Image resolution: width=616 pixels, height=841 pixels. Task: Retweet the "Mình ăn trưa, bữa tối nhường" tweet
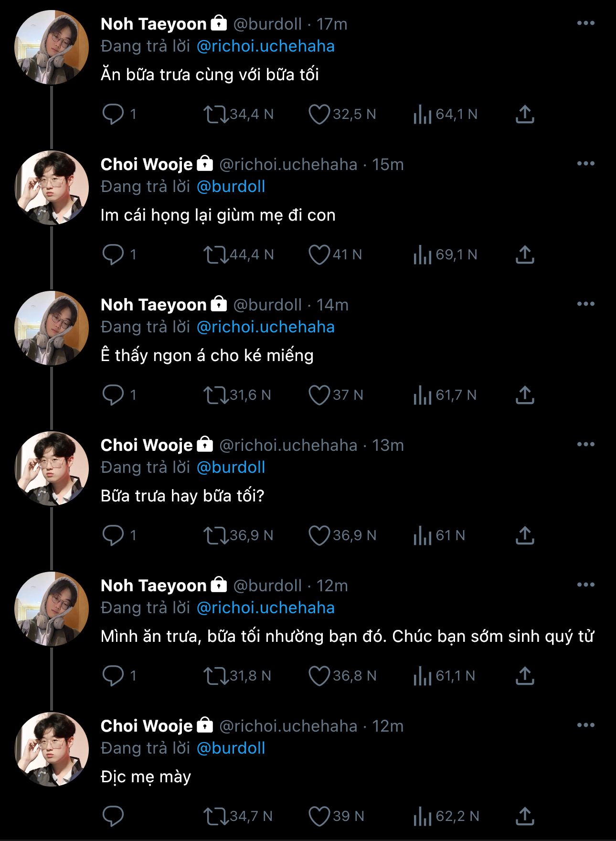point(216,676)
